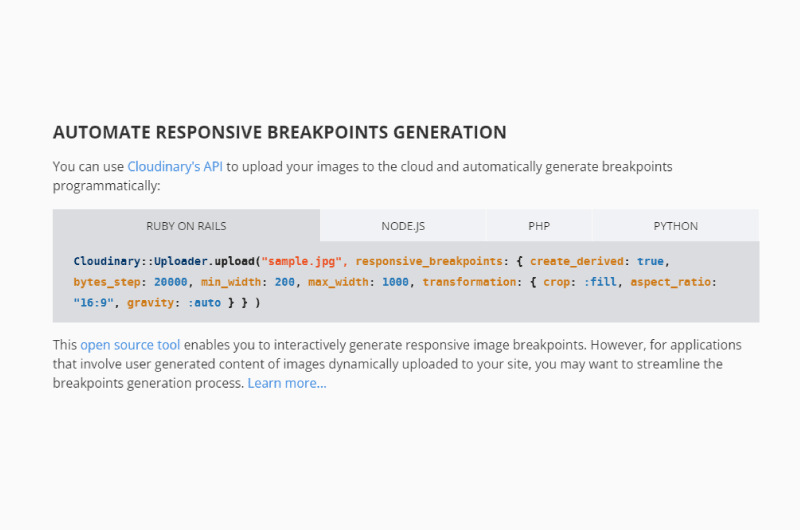
Task: Click the "16:9" string in code
Action: coord(93,303)
